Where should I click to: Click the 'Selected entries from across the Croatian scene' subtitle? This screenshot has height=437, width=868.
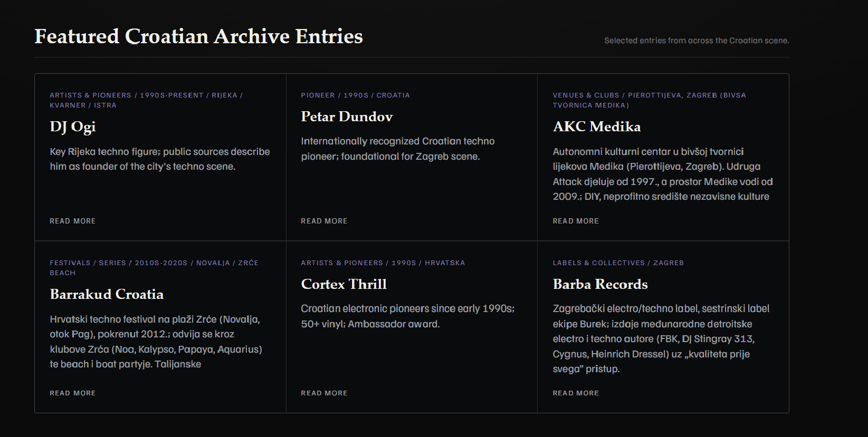click(x=697, y=41)
